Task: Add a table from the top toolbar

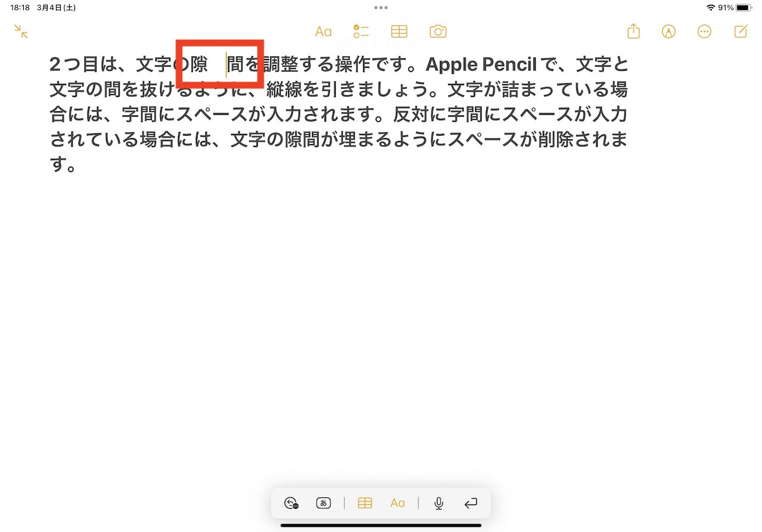Action: tap(399, 32)
